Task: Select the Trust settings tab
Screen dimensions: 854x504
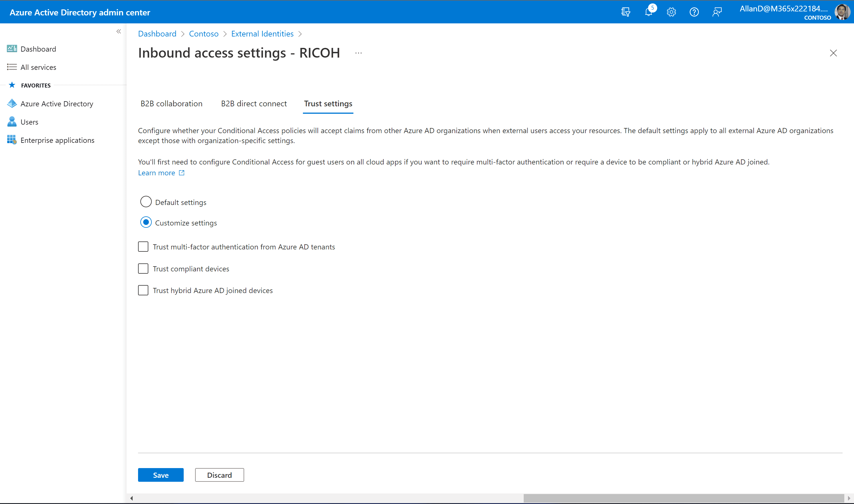Action: point(328,103)
